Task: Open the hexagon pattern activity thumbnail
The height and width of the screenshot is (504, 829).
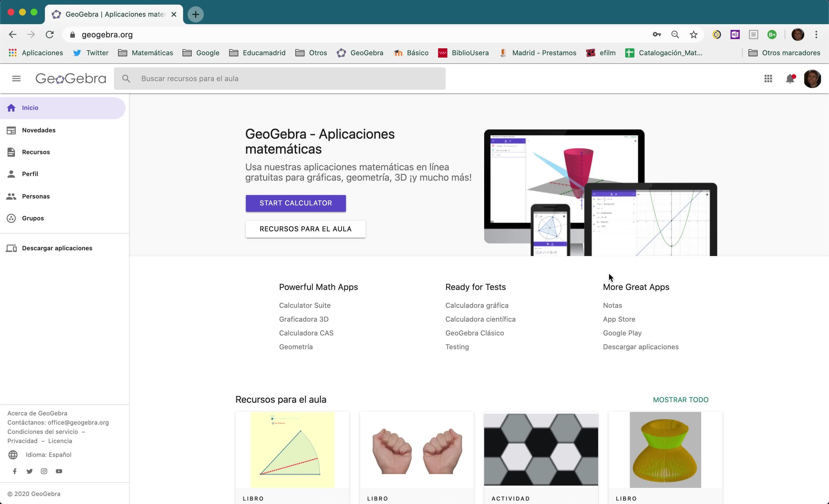Action: 541,449
